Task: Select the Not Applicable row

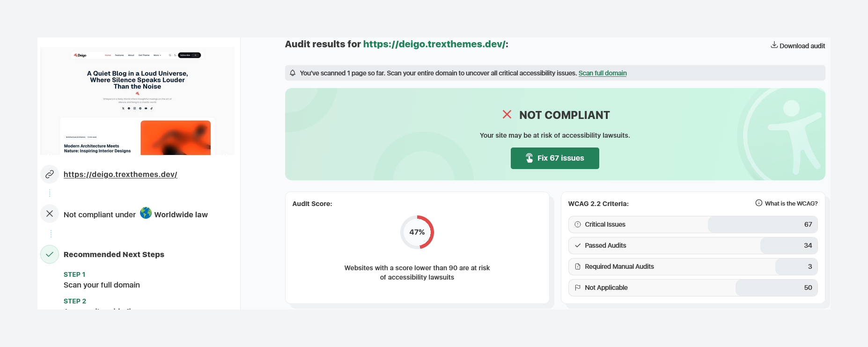Action: click(x=693, y=288)
